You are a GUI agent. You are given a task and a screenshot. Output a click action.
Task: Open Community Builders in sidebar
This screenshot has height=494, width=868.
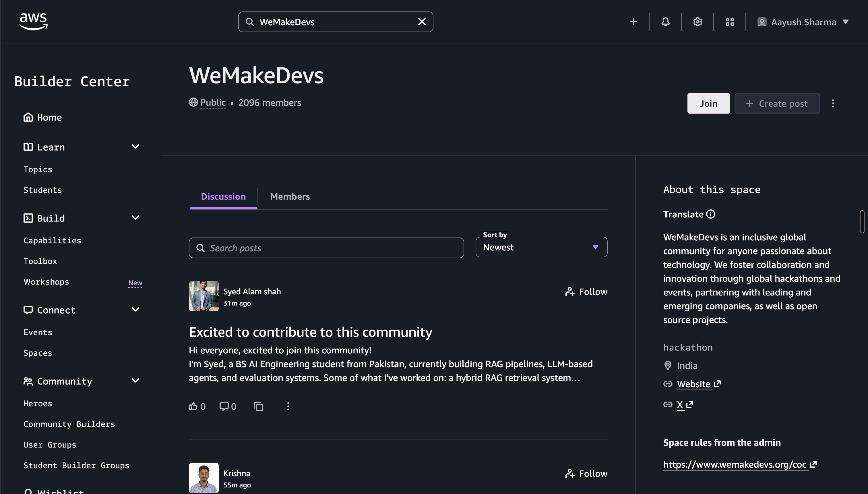pos(69,425)
